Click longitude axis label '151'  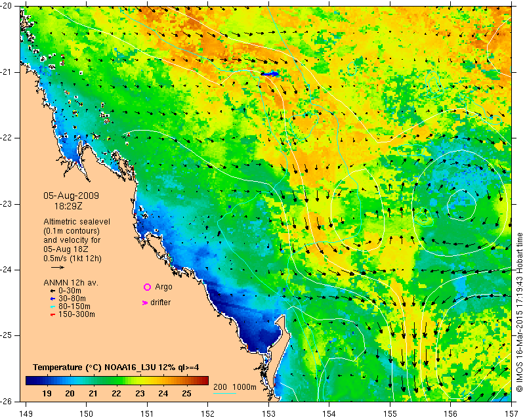(147, 414)
